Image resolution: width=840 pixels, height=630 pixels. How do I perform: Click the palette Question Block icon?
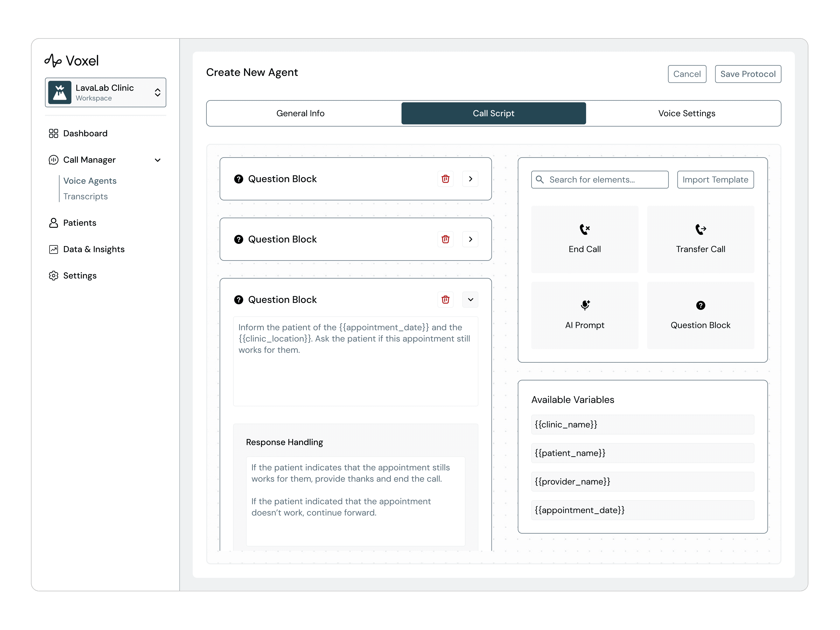(x=701, y=305)
